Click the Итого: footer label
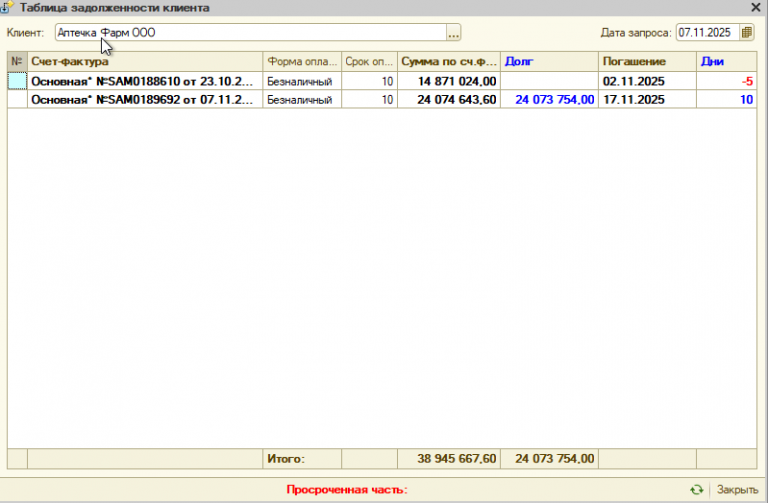 [x=286, y=459]
